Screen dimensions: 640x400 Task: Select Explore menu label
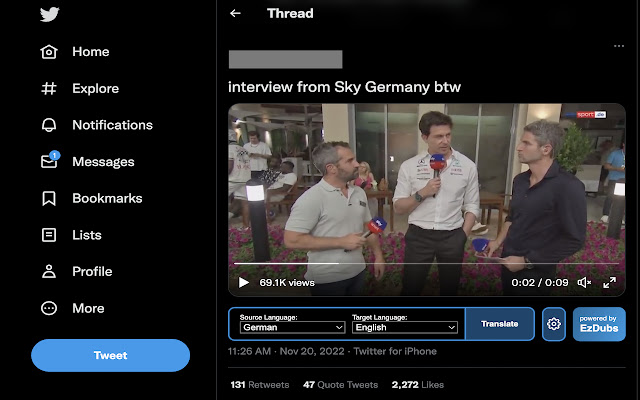[96, 89]
